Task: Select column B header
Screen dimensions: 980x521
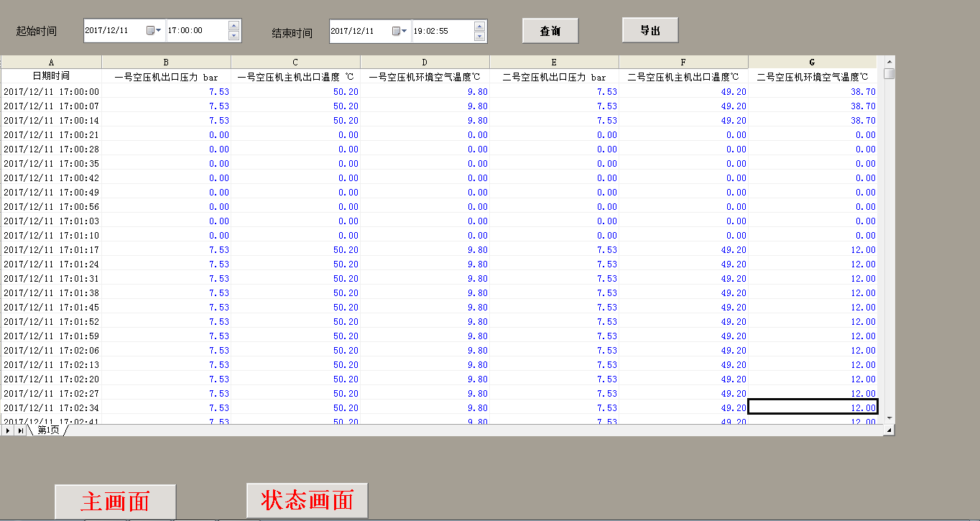Action: [166, 63]
